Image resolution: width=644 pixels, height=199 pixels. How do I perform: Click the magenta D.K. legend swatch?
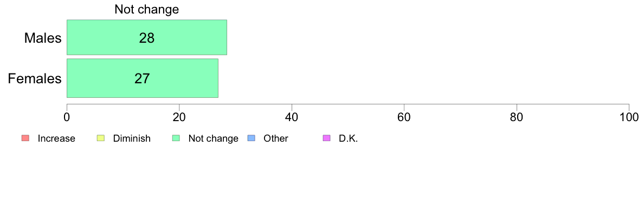tap(327, 138)
